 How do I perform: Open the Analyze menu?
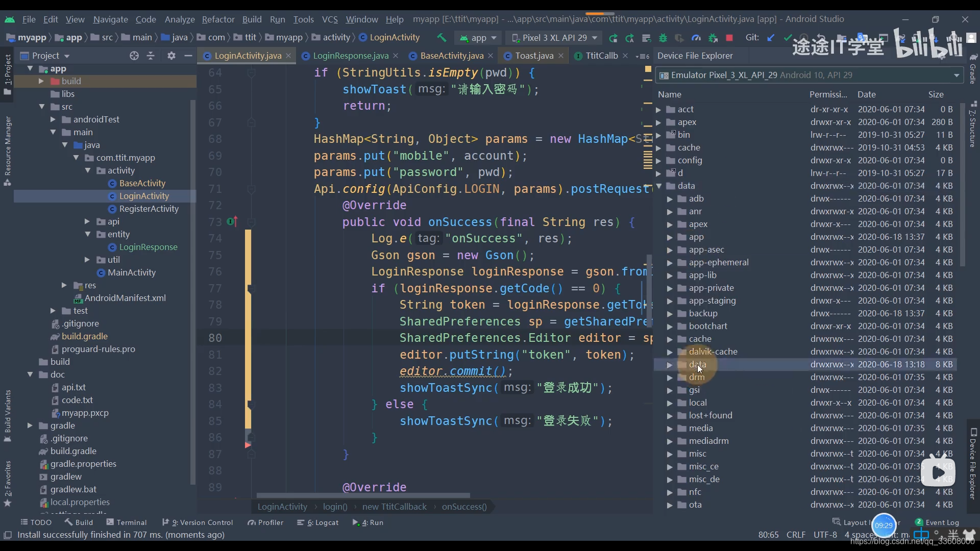point(180,19)
